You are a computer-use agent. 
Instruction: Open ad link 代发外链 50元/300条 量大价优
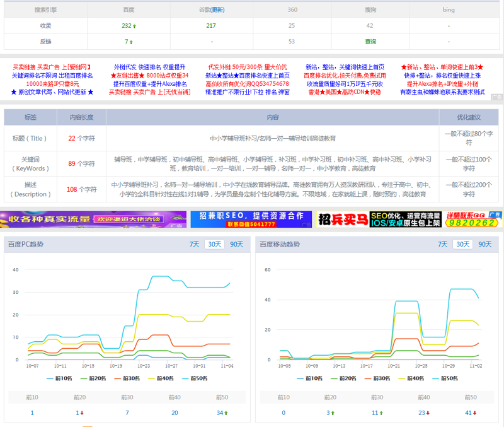tap(248, 67)
